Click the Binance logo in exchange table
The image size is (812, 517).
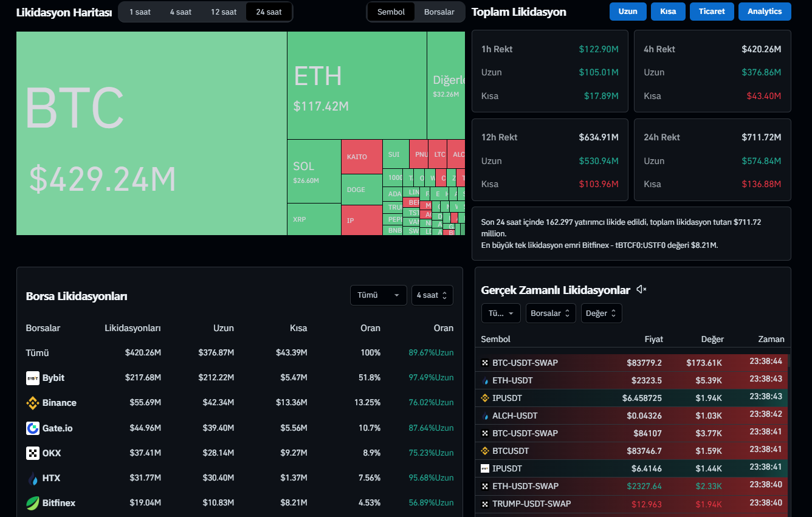(33, 403)
